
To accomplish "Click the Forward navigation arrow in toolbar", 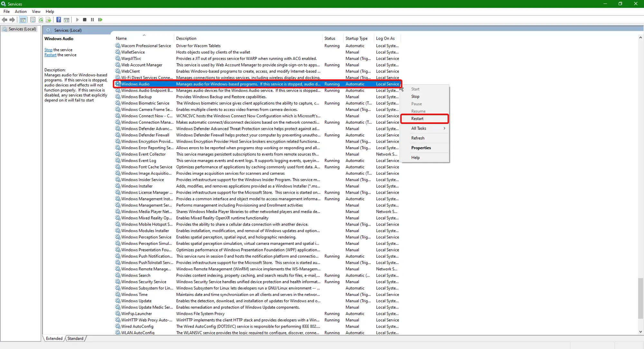I will [x=12, y=20].
